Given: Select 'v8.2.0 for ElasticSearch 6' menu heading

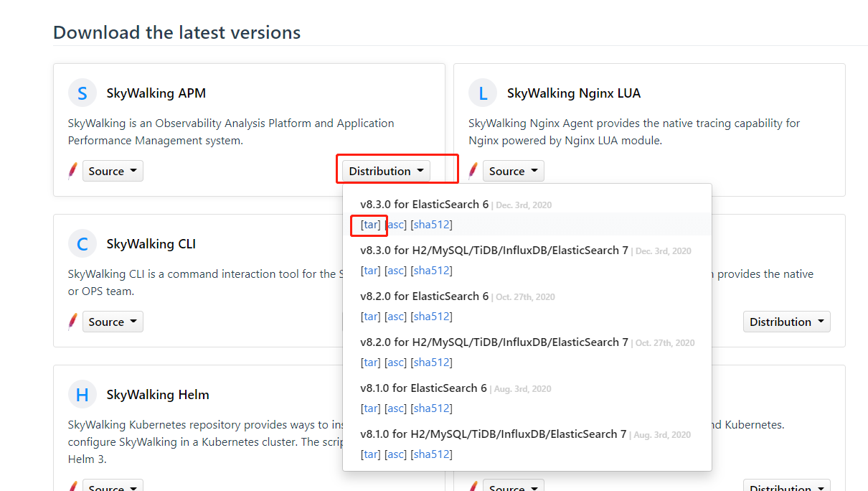Looking at the screenshot, I should [x=424, y=296].
